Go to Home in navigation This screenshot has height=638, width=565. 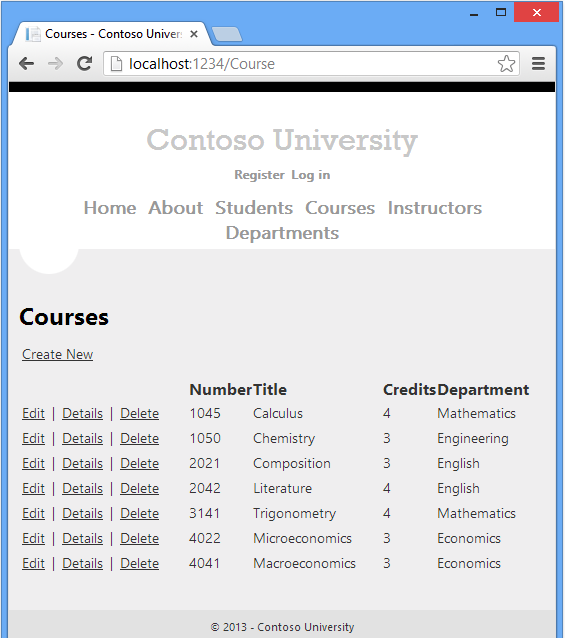pos(110,208)
